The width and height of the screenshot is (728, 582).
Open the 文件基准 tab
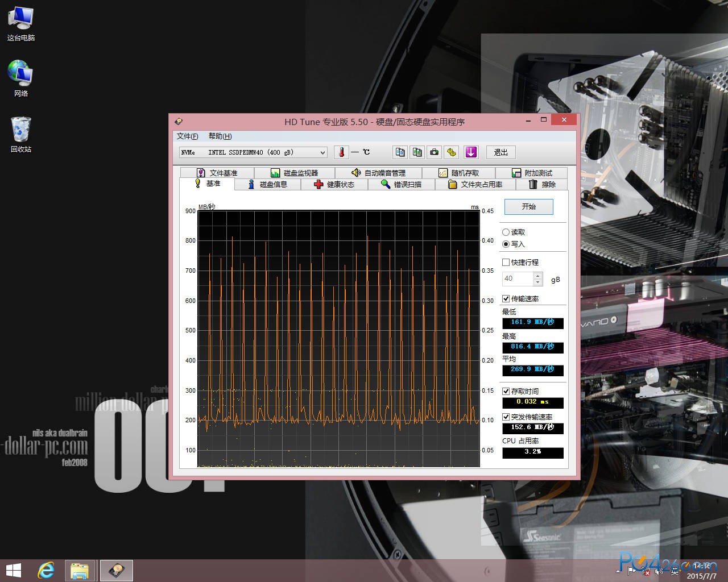(217, 173)
